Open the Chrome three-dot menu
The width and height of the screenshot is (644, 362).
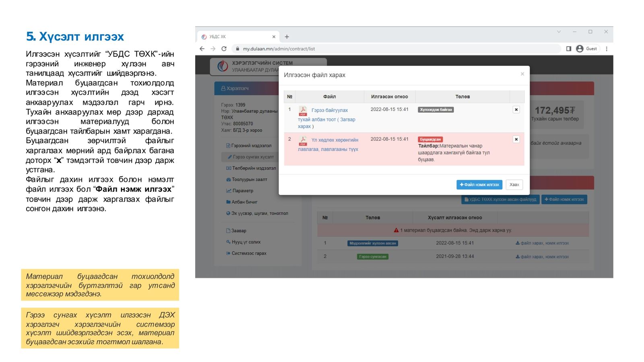pos(607,49)
